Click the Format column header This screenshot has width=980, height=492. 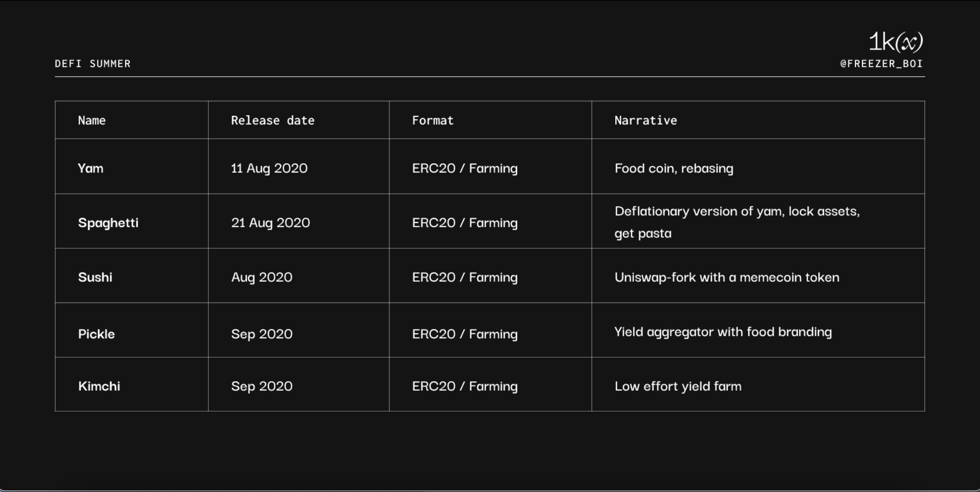(x=433, y=120)
